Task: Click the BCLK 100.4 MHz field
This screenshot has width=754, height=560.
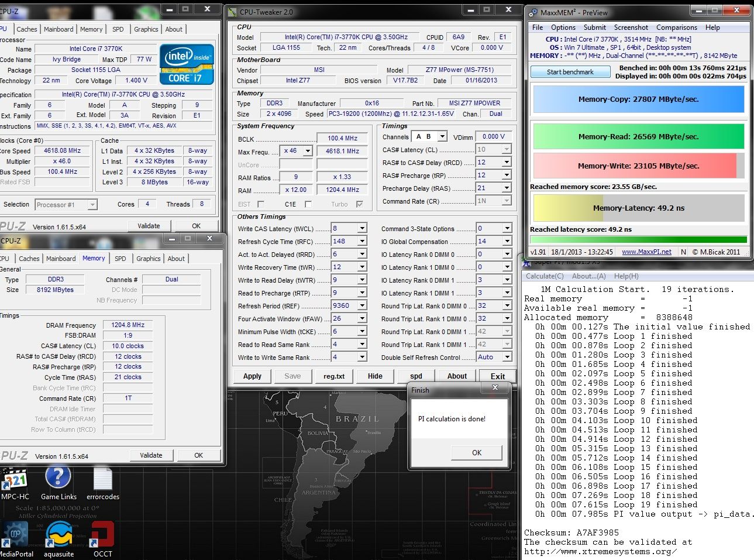Action: click(x=342, y=139)
